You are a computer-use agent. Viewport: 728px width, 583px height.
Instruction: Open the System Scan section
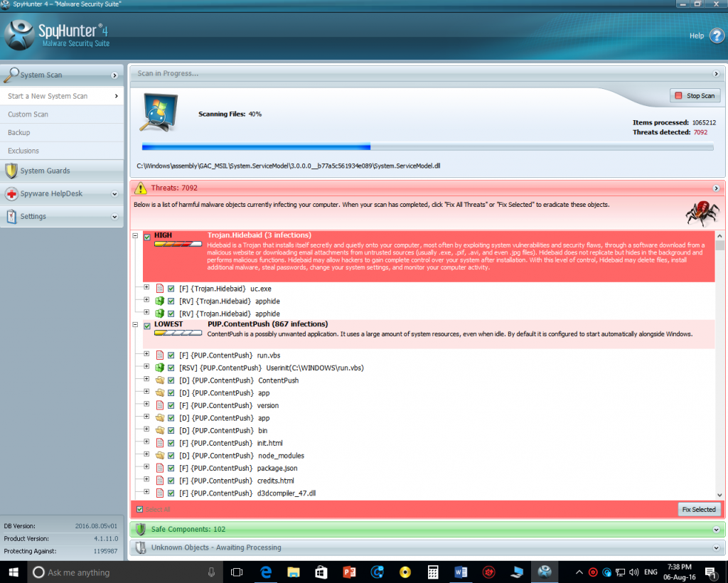point(62,75)
